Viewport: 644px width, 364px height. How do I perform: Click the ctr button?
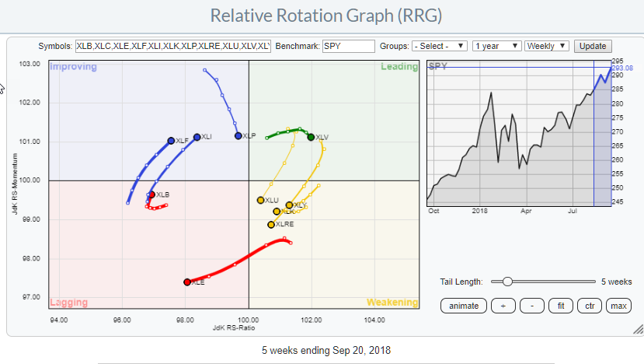[590, 306]
